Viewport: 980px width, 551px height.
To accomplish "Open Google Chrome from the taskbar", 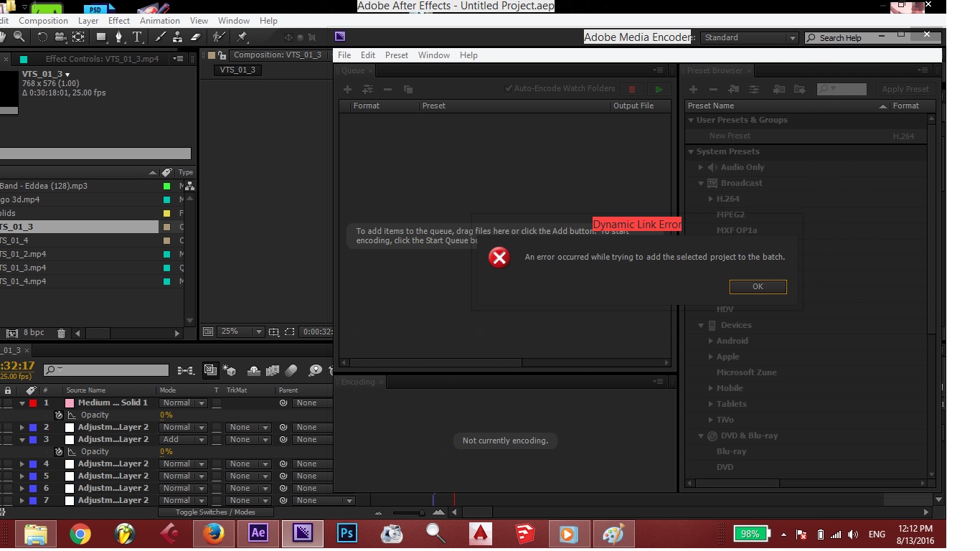I will point(80,534).
